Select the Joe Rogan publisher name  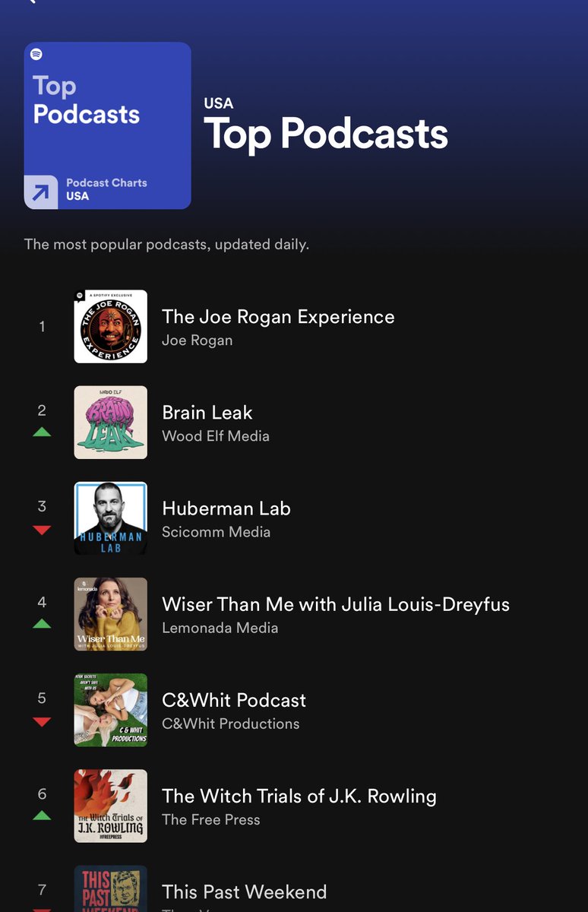coord(198,340)
